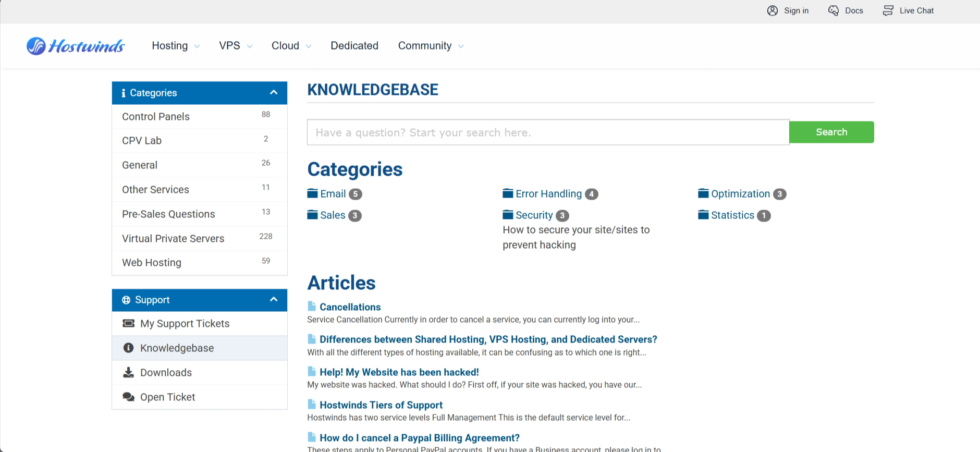Click the My Support Tickets ticket icon

coord(128,323)
